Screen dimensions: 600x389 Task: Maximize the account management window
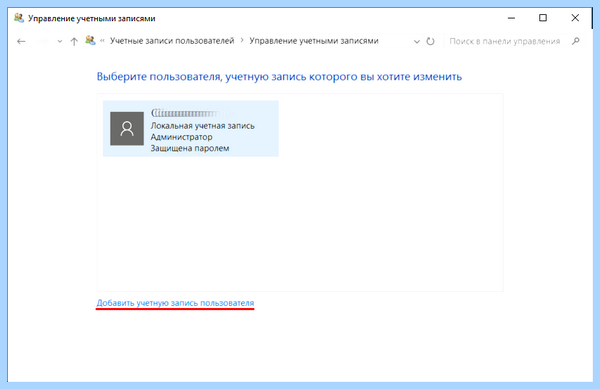point(543,18)
